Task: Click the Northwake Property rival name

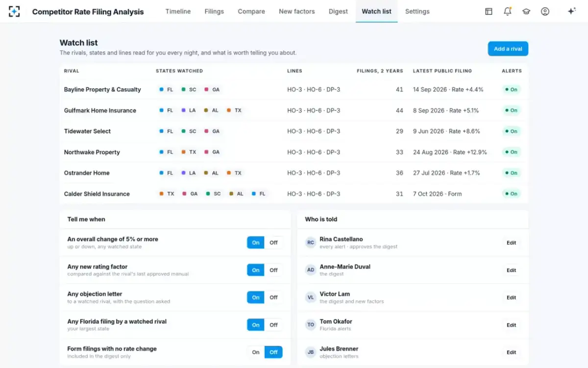Action: (x=92, y=152)
